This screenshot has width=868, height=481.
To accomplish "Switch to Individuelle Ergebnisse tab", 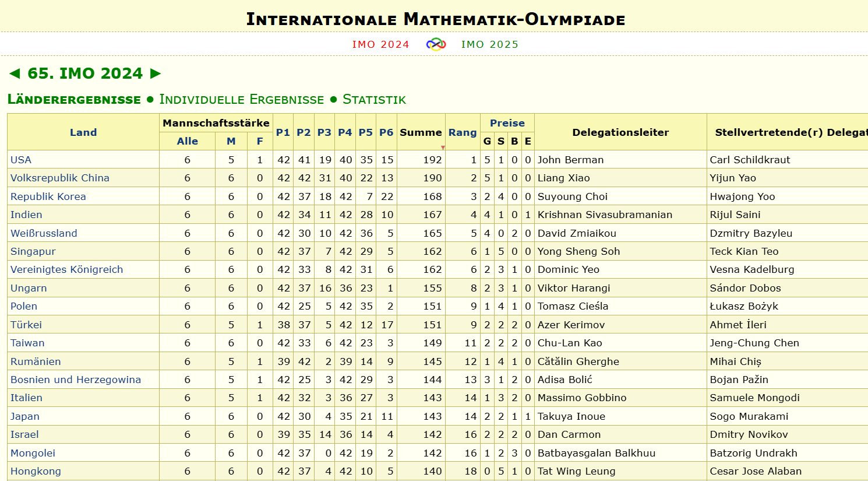I will point(242,100).
